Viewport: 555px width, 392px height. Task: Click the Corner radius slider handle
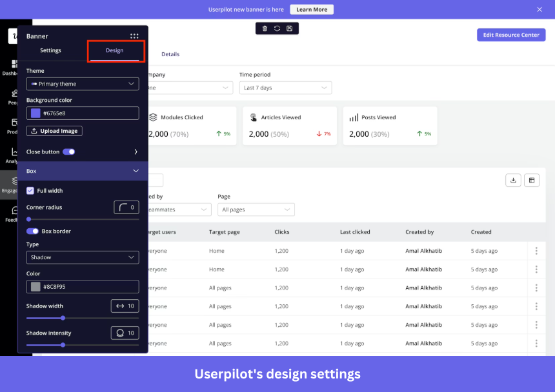[28, 219]
